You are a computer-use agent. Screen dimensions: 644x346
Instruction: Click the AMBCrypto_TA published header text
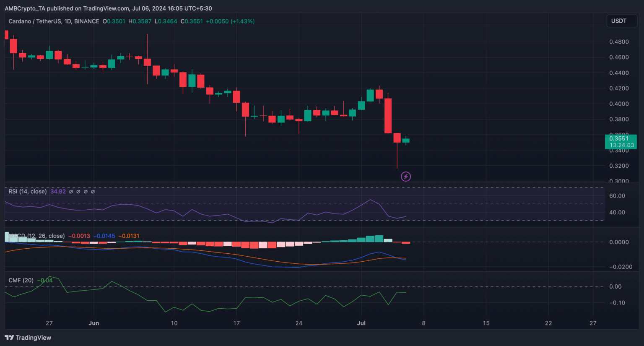pyautogui.click(x=108, y=8)
